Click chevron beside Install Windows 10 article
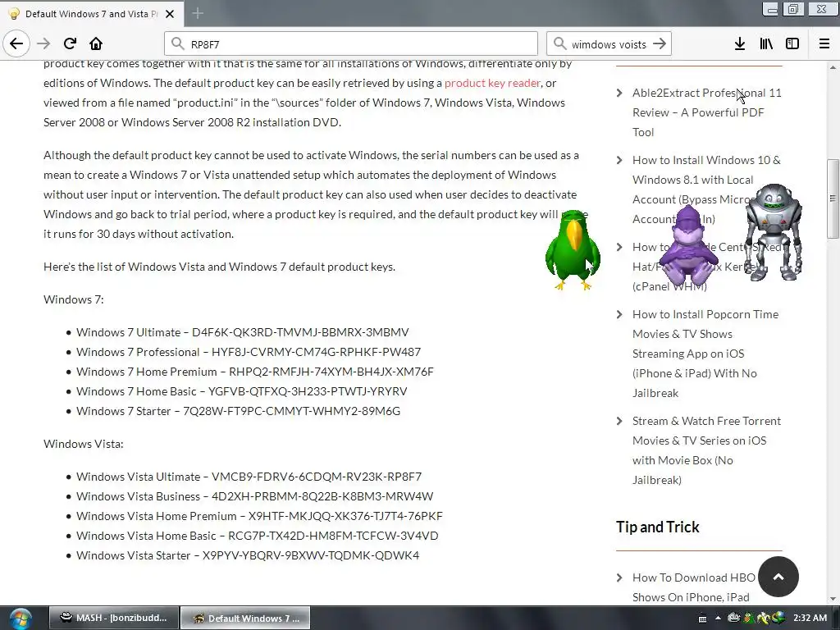Image resolution: width=840 pixels, height=630 pixels. coord(619,160)
